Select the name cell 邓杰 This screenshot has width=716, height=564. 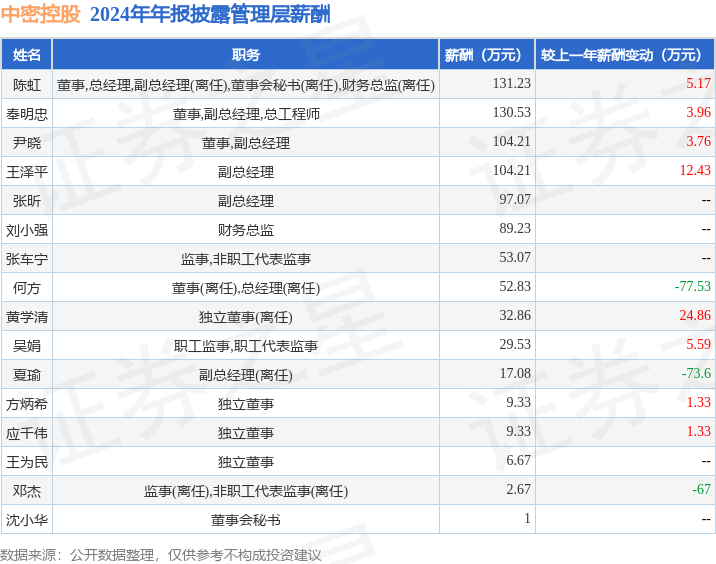(x=26, y=491)
